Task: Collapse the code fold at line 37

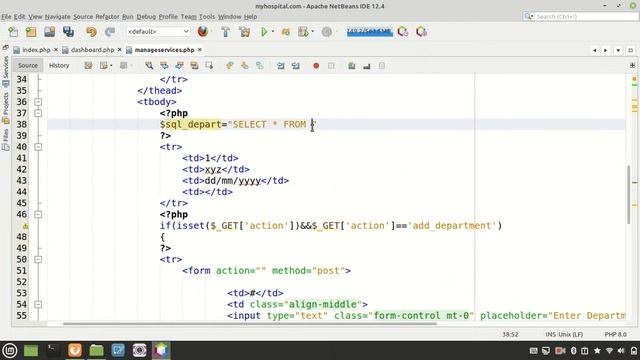Action: [38, 113]
